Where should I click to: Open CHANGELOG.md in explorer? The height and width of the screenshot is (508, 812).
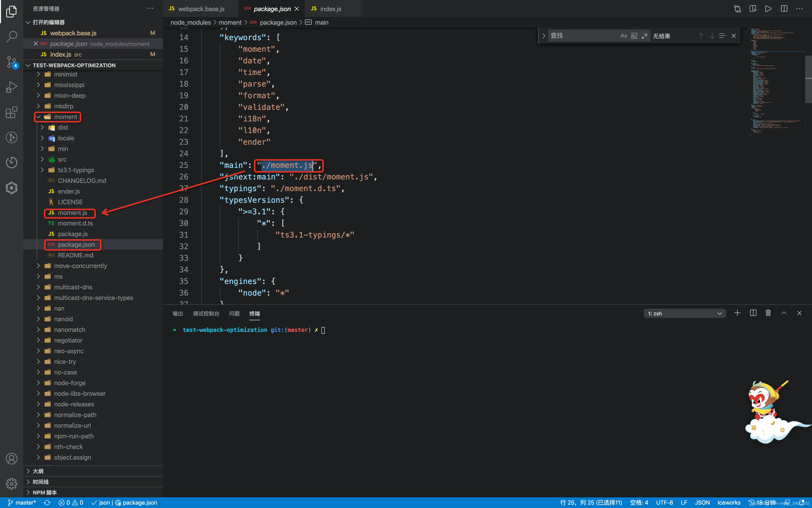pyautogui.click(x=82, y=181)
